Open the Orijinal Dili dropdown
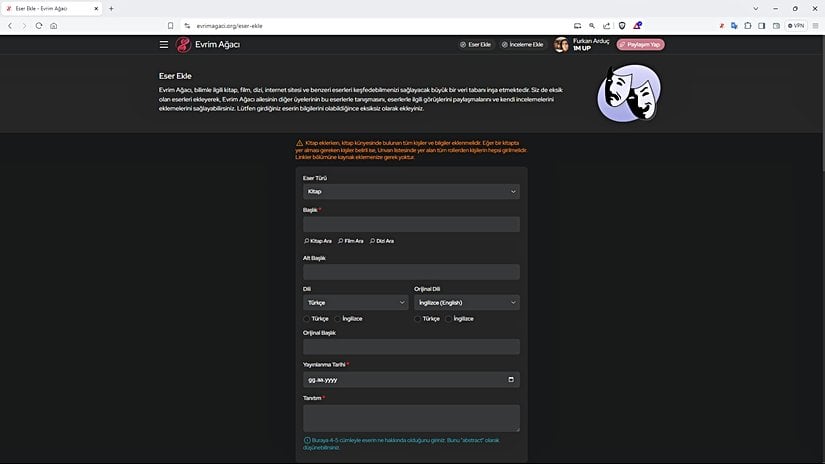This screenshot has height=464, width=825. pyautogui.click(x=466, y=302)
